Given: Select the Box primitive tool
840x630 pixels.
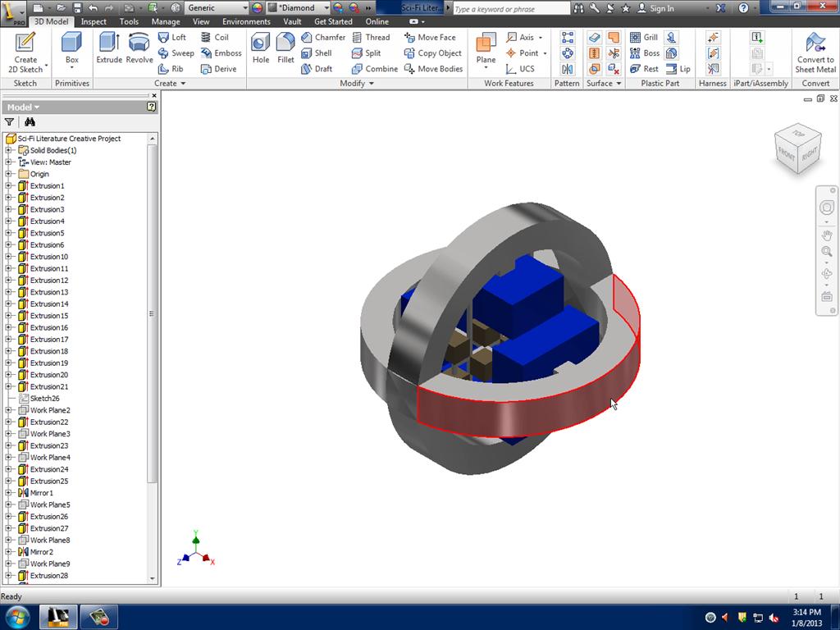Looking at the screenshot, I should [x=72, y=49].
